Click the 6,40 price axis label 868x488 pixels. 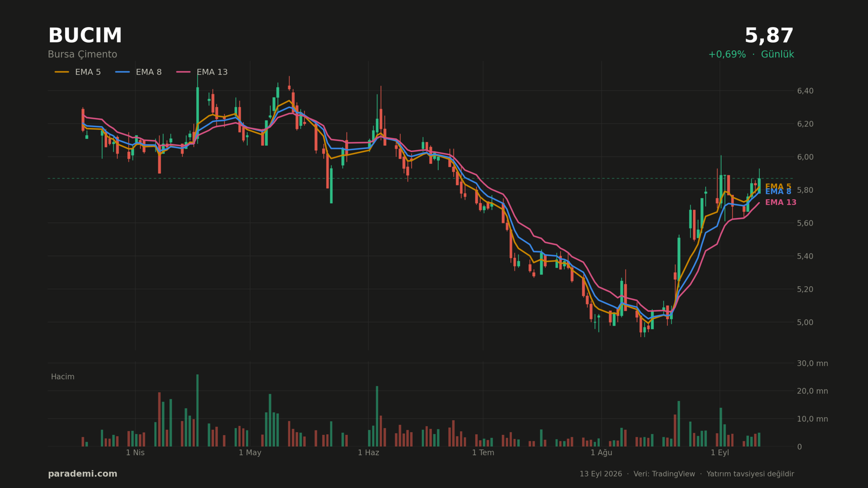pyautogui.click(x=805, y=91)
